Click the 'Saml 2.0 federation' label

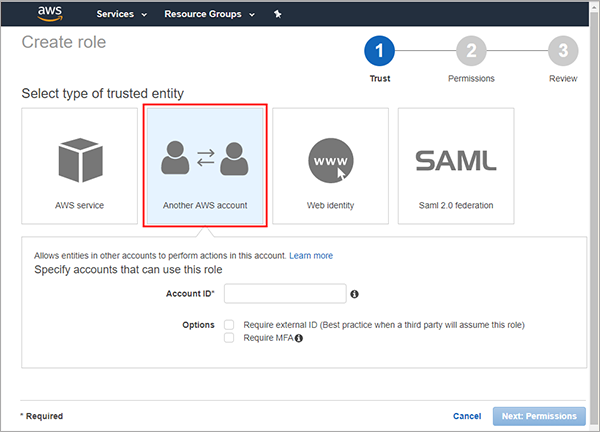coord(456,205)
